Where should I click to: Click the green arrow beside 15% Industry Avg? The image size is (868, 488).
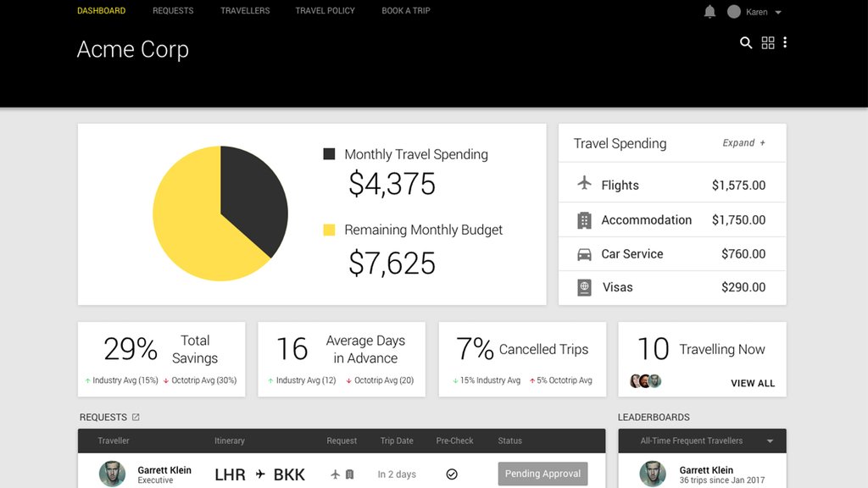pyautogui.click(x=455, y=380)
